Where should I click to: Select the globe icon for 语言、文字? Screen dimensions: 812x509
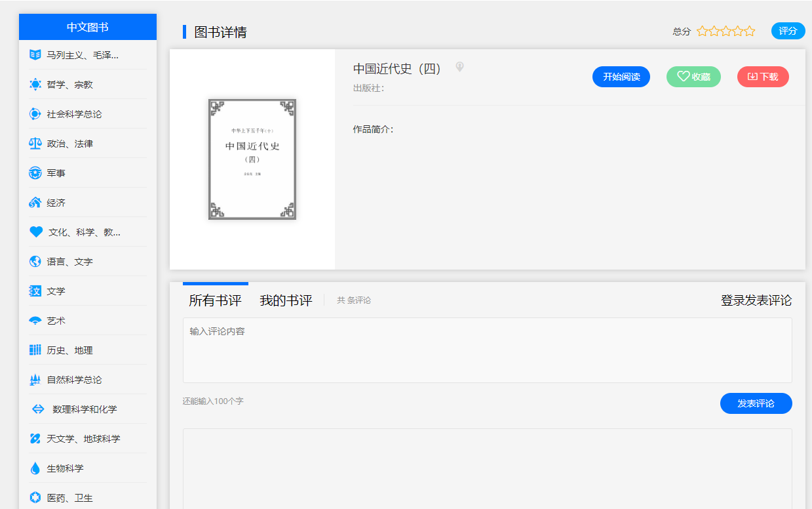click(x=35, y=261)
